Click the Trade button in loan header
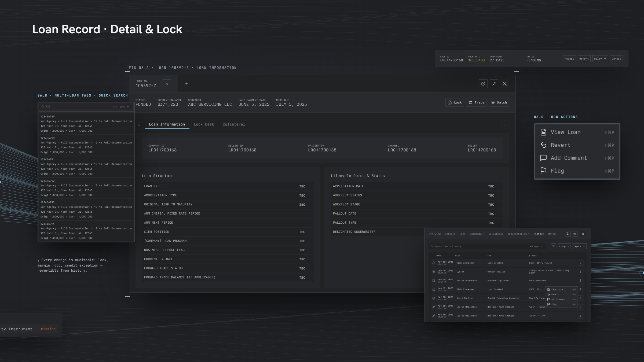644x362 pixels. click(476, 102)
